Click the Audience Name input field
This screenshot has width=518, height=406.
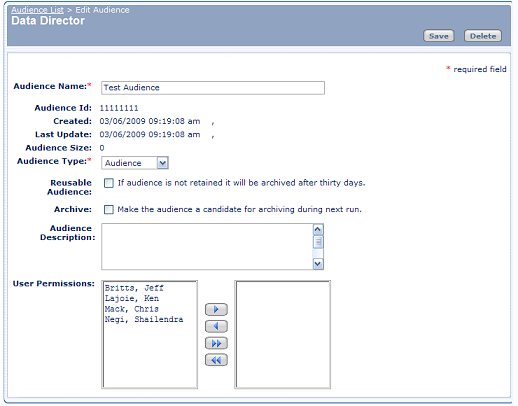point(213,88)
